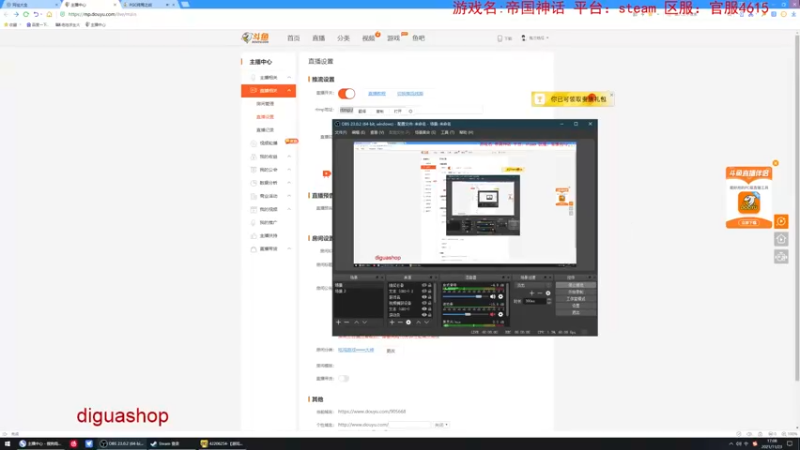The height and width of the screenshot is (450, 800).
Task: Open transition properties via the Scene Transitions gear
Action: point(548,293)
